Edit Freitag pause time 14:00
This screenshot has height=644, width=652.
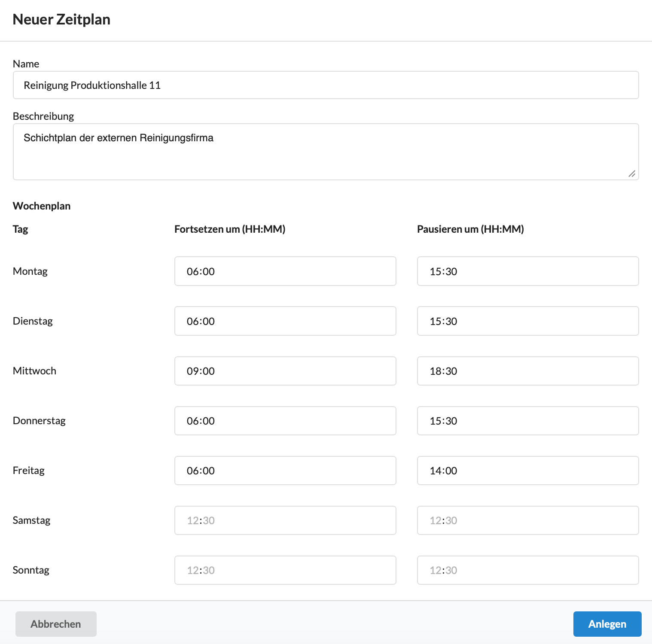(x=528, y=471)
